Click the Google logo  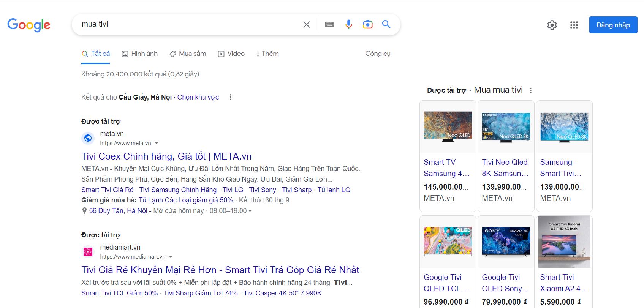click(x=29, y=25)
